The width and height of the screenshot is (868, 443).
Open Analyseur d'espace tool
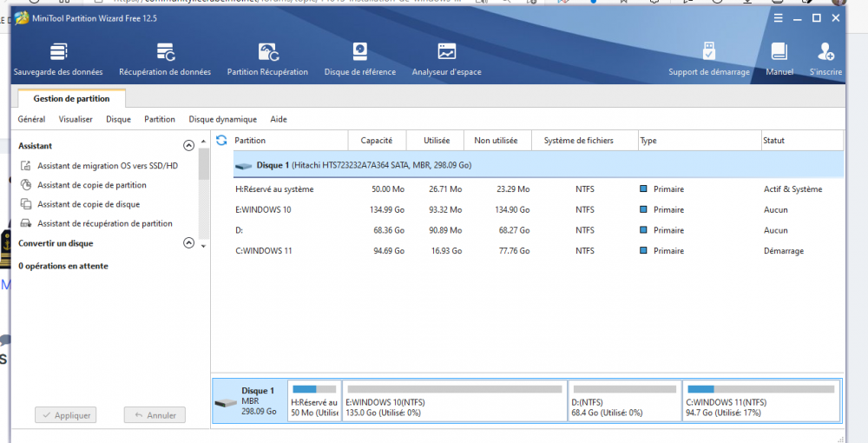click(446, 59)
